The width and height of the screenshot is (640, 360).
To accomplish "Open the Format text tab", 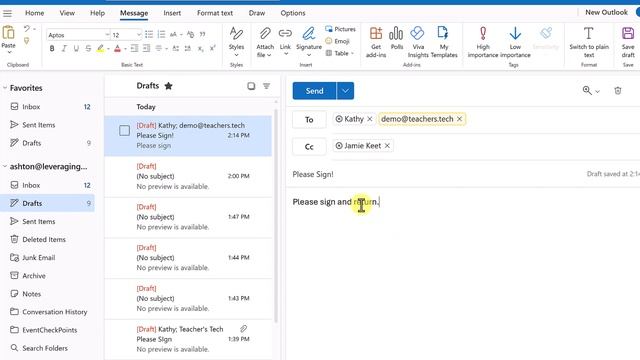I will point(215,13).
